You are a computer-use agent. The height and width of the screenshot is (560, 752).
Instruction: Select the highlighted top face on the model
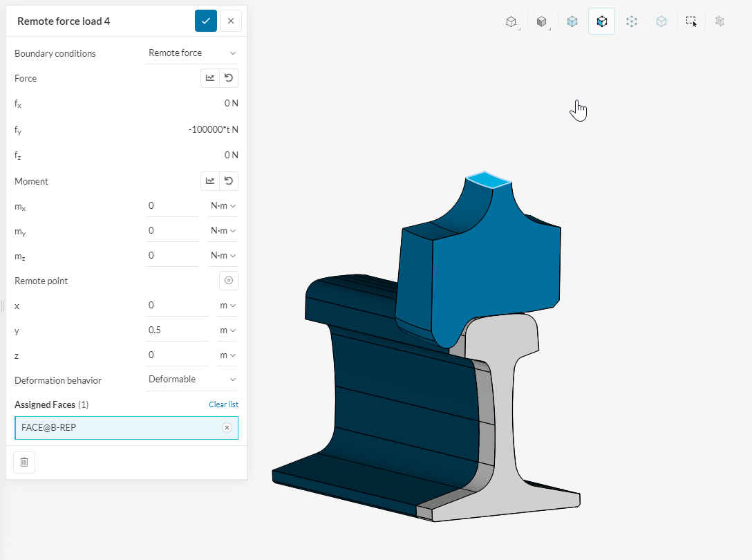coord(488,180)
